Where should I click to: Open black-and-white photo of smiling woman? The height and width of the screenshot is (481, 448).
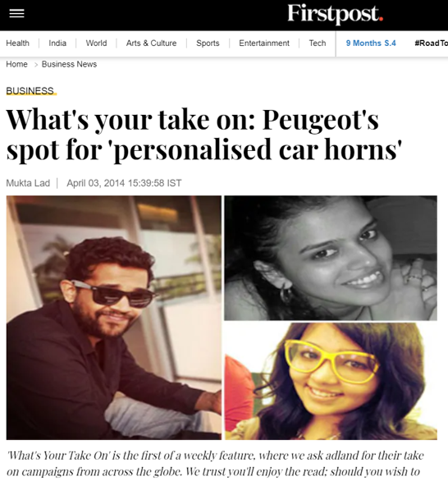coord(331,258)
